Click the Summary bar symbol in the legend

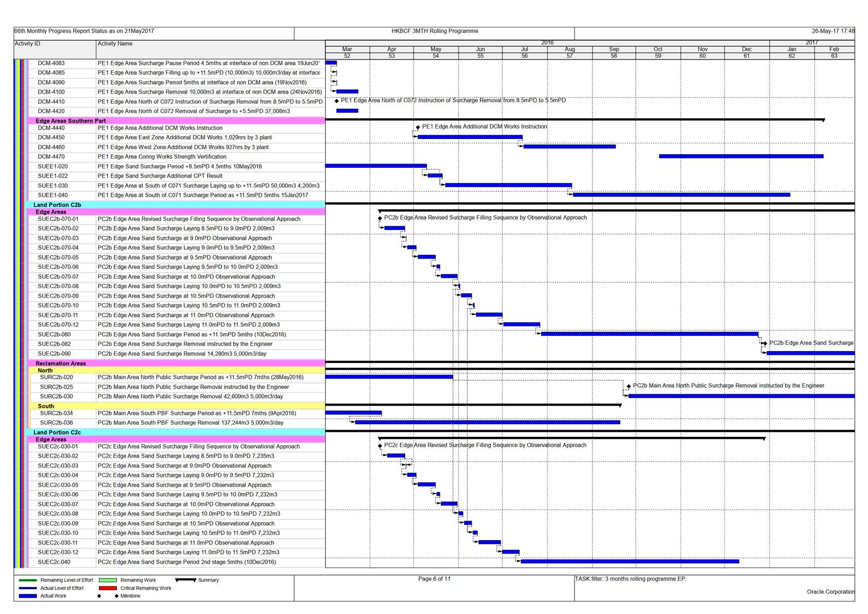click(x=186, y=580)
